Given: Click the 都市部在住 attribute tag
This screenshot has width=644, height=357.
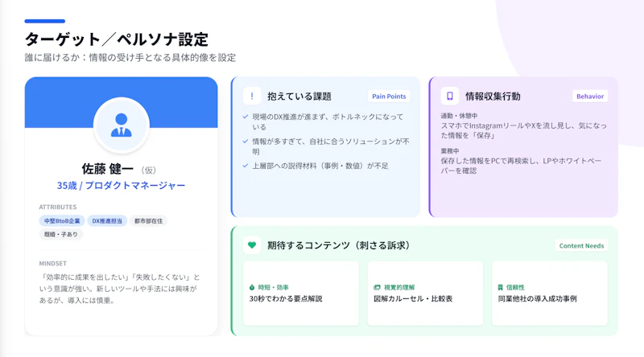Looking at the screenshot, I should (148, 220).
